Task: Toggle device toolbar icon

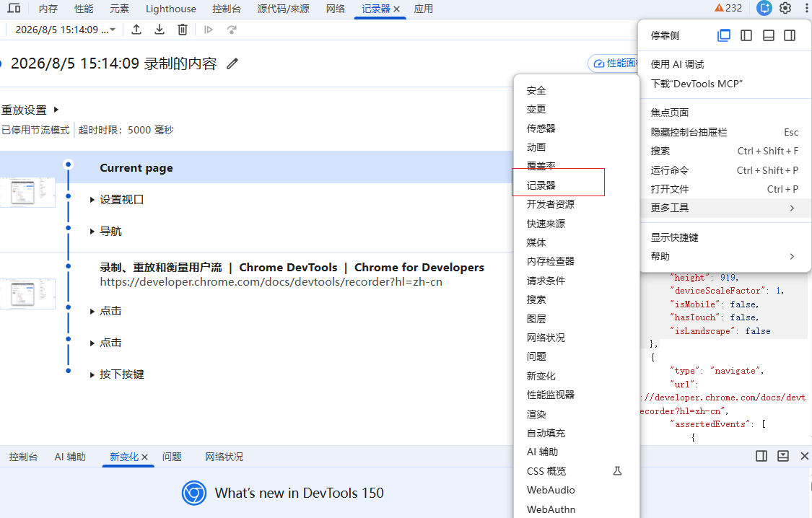Action: click(x=14, y=8)
